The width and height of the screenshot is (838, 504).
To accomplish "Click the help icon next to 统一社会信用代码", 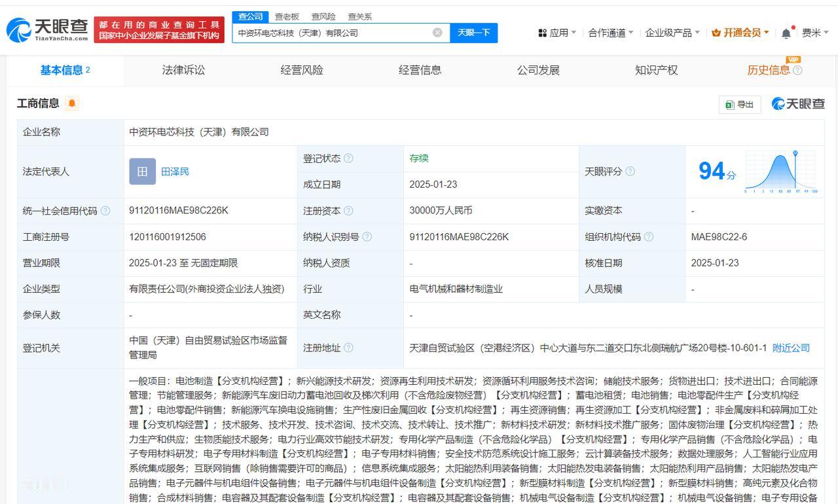I will (x=105, y=211).
